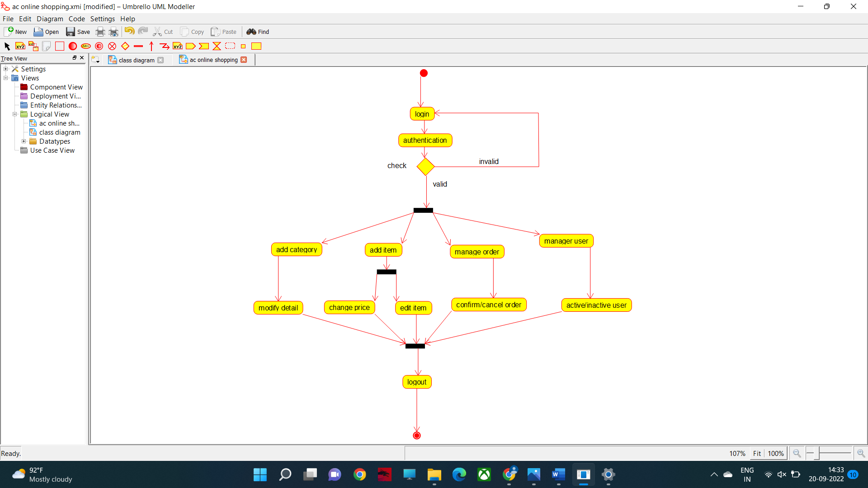Select the Activity ABC oval tool
This screenshot has width=868, height=488.
(86, 46)
